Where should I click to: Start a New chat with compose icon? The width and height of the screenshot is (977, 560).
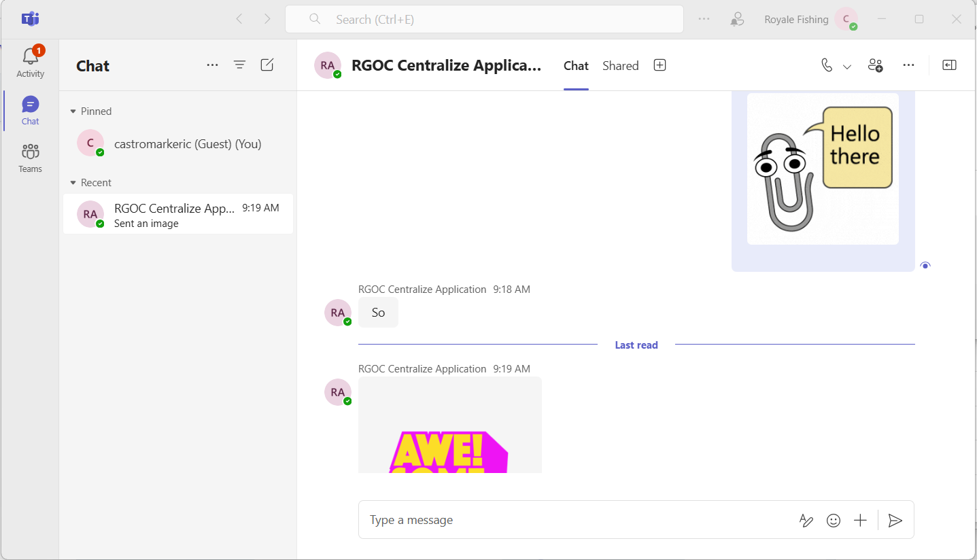coord(267,65)
